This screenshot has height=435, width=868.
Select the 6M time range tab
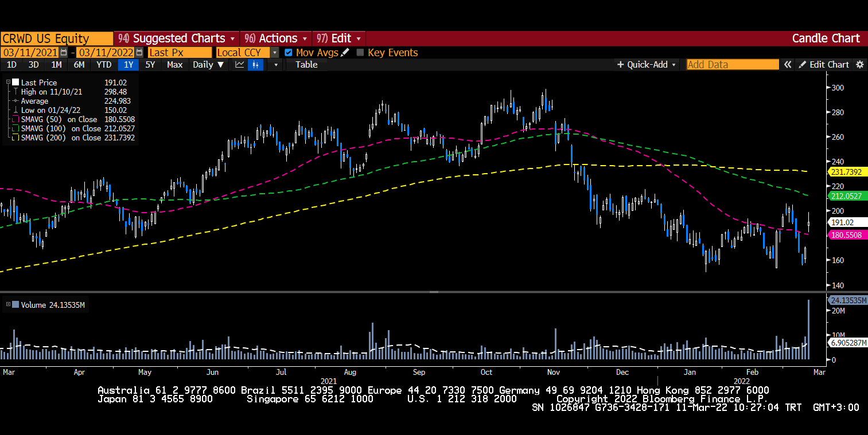point(79,65)
